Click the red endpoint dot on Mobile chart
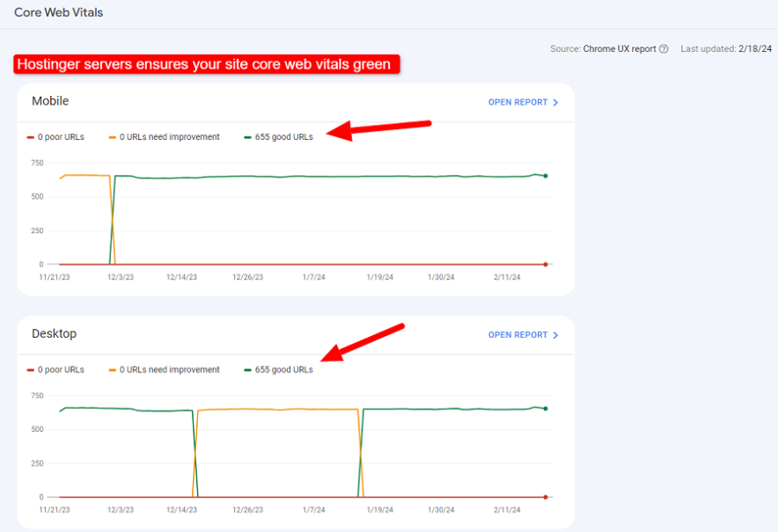The height and width of the screenshot is (532, 778). (x=546, y=264)
